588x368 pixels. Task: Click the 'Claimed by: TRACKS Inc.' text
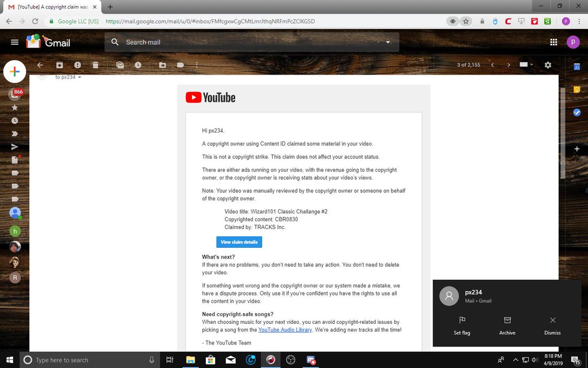click(x=255, y=227)
